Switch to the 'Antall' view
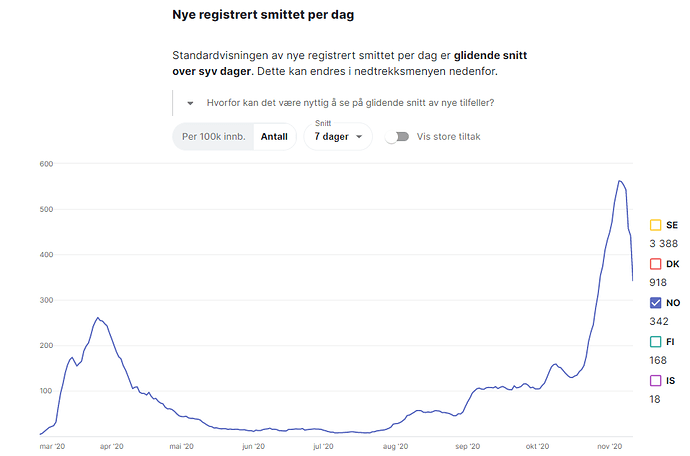 [x=274, y=136]
